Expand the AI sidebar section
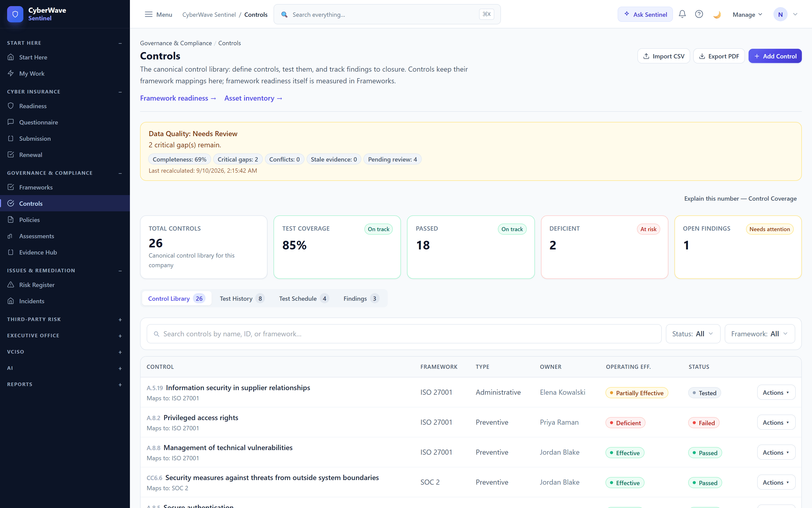Screen dimensions: 812x508 (120, 368)
